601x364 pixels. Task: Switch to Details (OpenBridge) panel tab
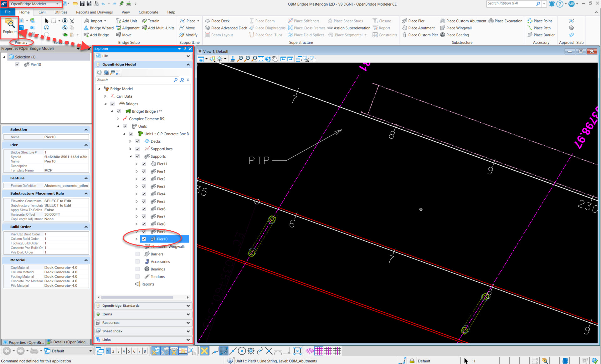point(69,342)
